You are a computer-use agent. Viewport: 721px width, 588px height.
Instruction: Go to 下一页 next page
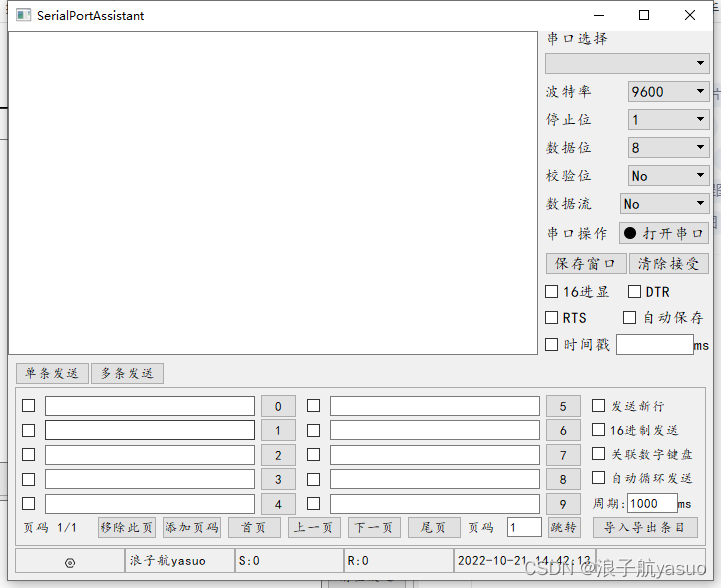pyautogui.click(x=374, y=527)
